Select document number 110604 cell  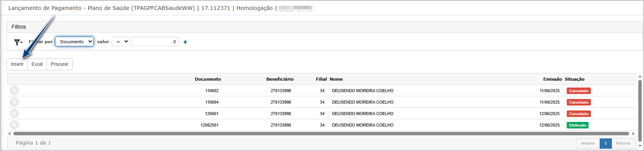click(x=212, y=102)
